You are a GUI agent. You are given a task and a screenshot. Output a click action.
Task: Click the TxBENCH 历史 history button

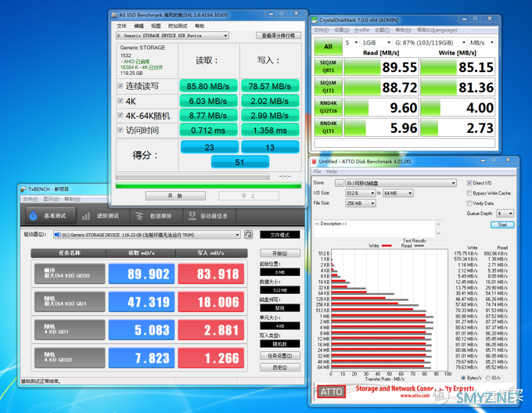coord(279,367)
